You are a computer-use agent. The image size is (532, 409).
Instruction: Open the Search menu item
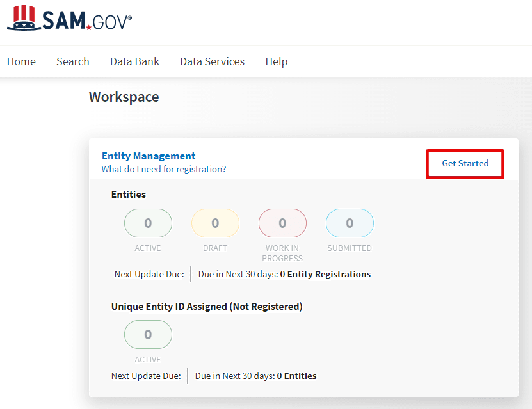tap(72, 61)
